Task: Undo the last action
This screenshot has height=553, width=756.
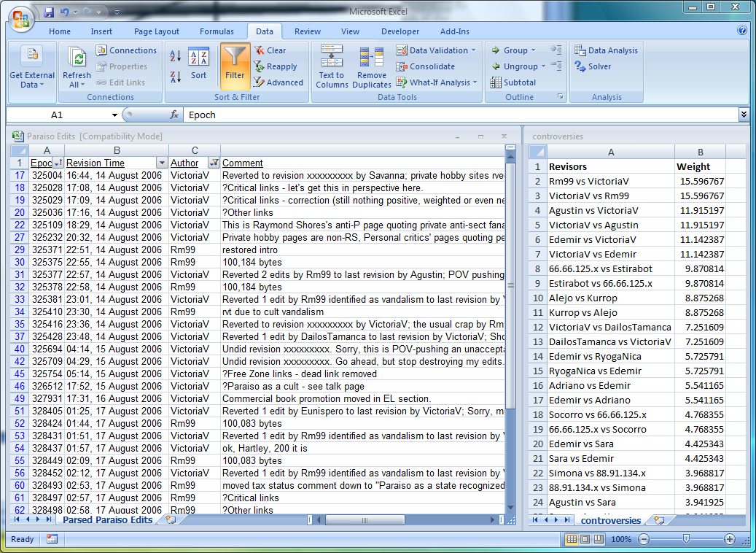Action: [x=65, y=12]
